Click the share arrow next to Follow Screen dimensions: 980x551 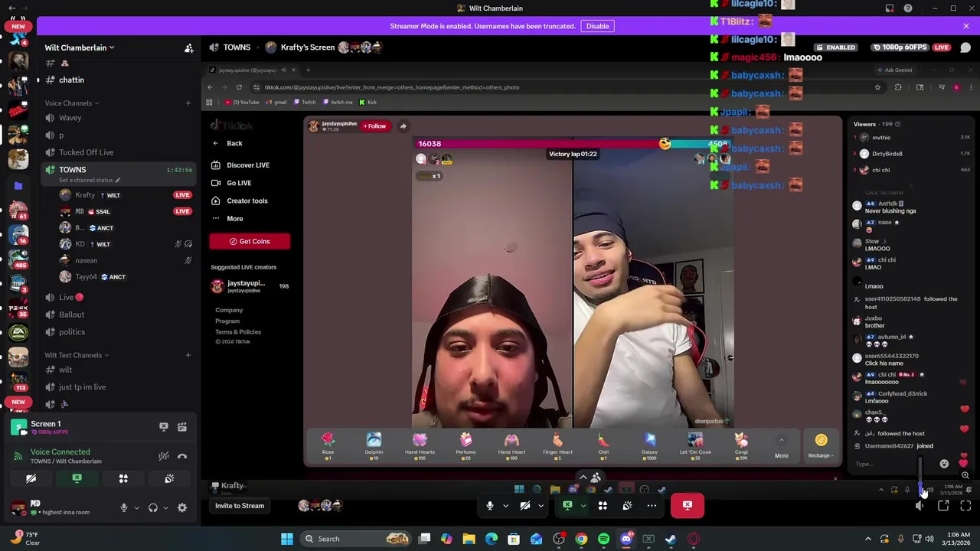(403, 126)
